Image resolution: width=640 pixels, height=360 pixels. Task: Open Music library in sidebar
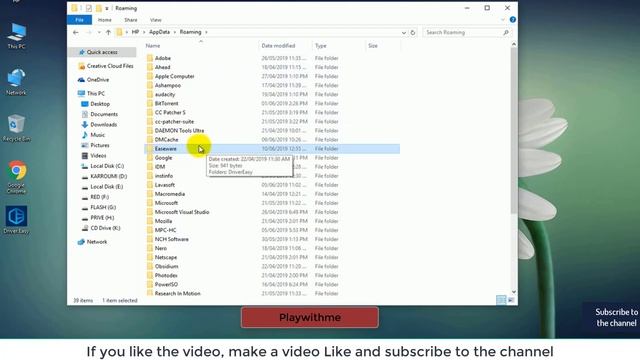pos(93,135)
